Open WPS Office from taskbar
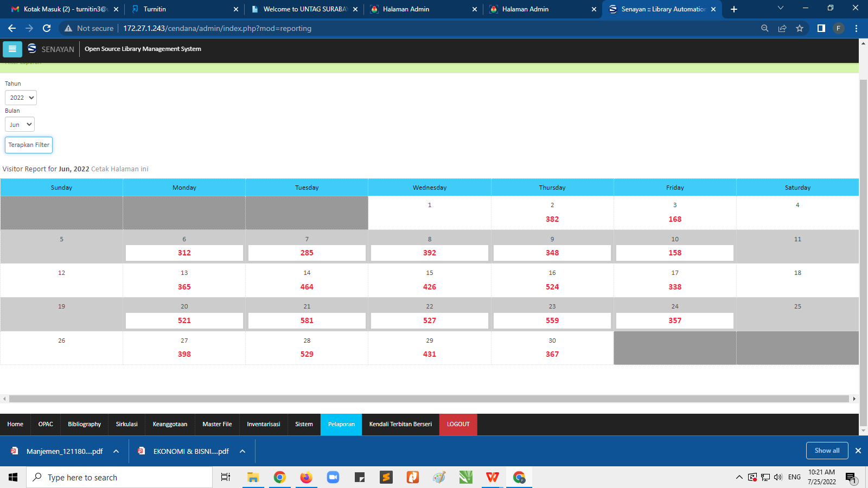Screen dimensions: 868x488 tap(493, 477)
